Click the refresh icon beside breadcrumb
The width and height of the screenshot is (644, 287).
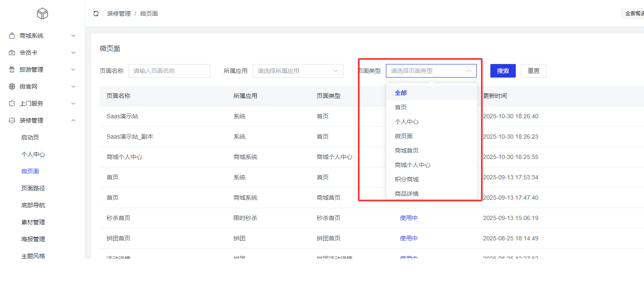[96, 14]
